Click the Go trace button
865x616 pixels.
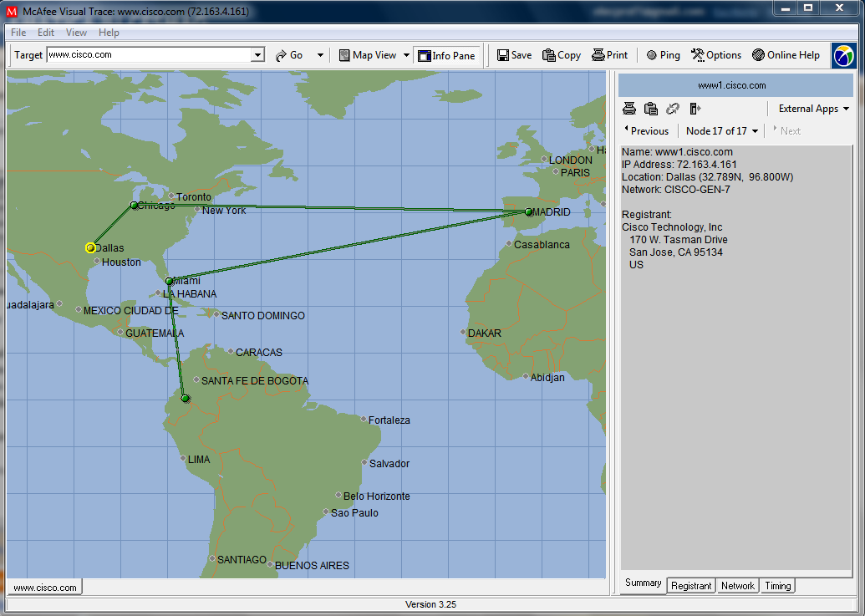(289, 55)
